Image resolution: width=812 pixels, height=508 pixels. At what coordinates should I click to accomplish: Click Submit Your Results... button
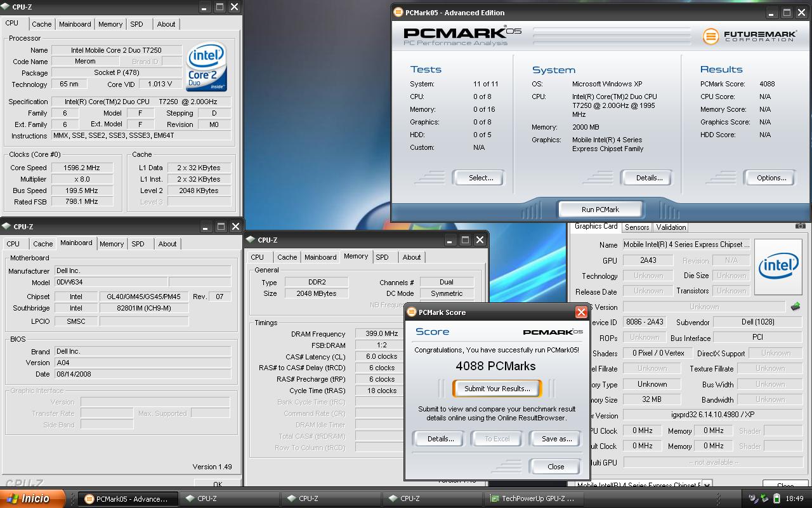click(497, 389)
